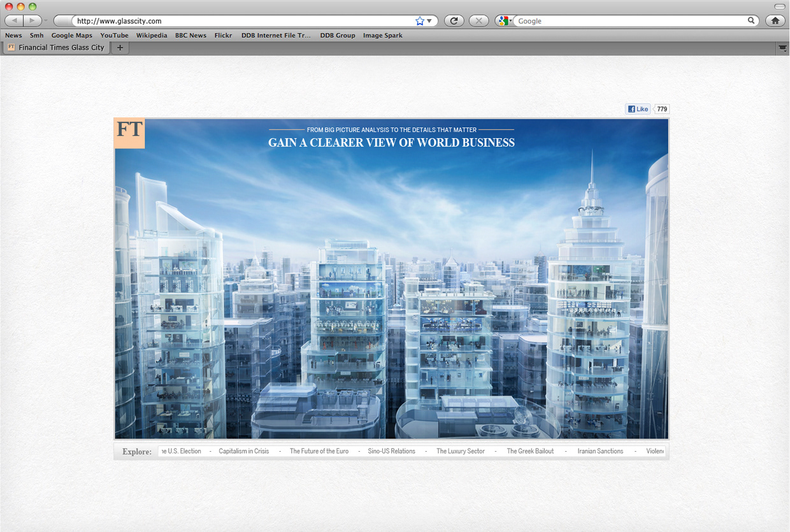Click the site identity button before URL
The width and height of the screenshot is (790, 532).
pos(64,21)
